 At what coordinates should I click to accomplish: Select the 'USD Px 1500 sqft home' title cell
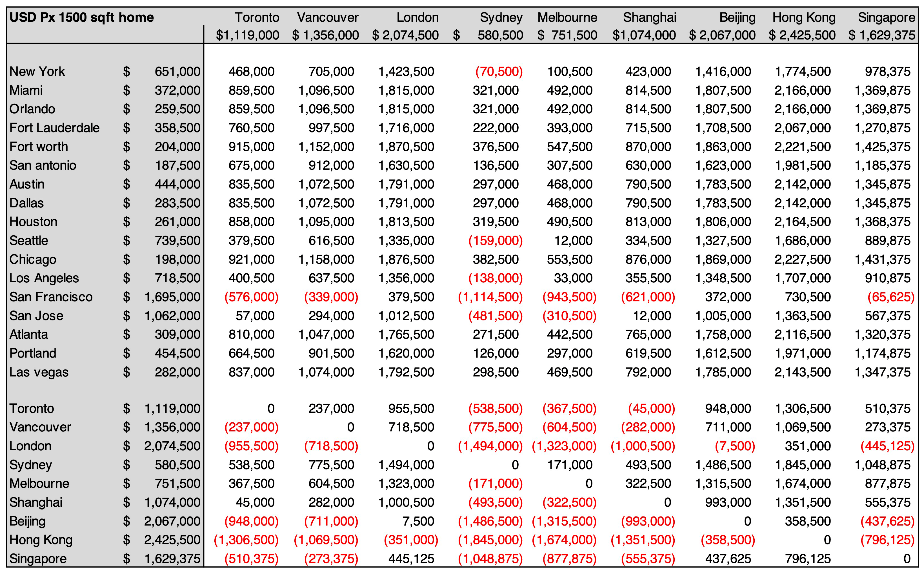[82, 17]
